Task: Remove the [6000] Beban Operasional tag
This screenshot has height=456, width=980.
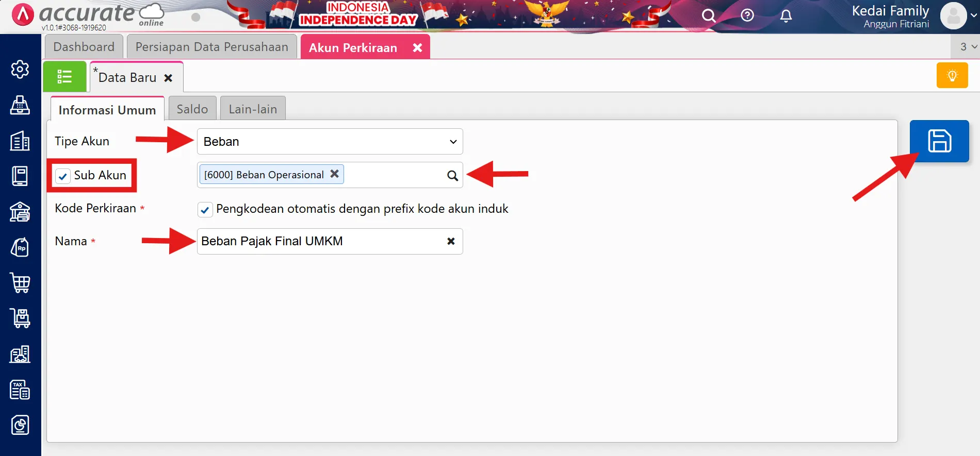Action: [335, 174]
